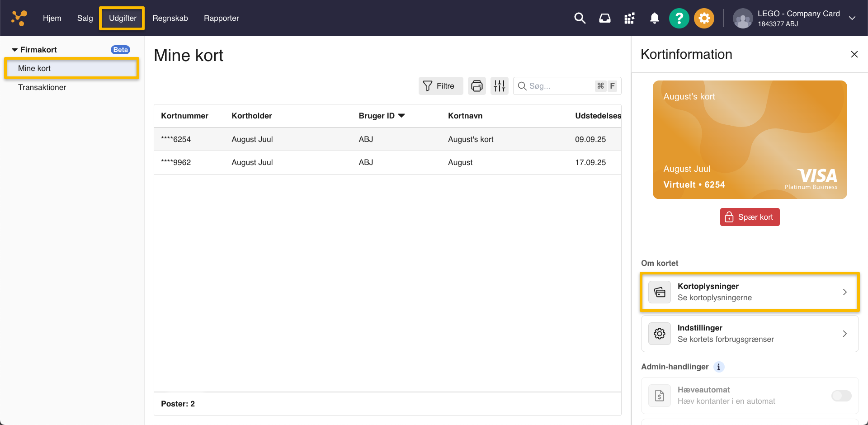The image size is (868, 425).
Task: Open the apps grid icon
Action: pos(629,18)
